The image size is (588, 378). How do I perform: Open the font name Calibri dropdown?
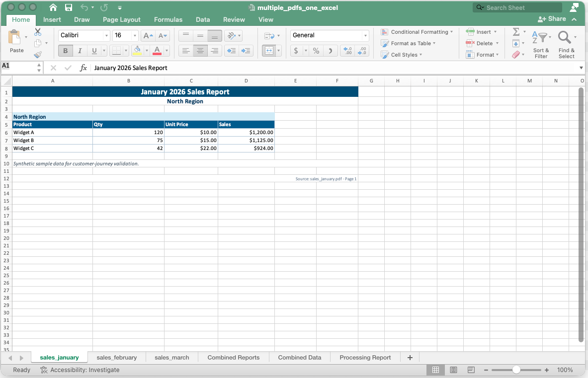106,36
